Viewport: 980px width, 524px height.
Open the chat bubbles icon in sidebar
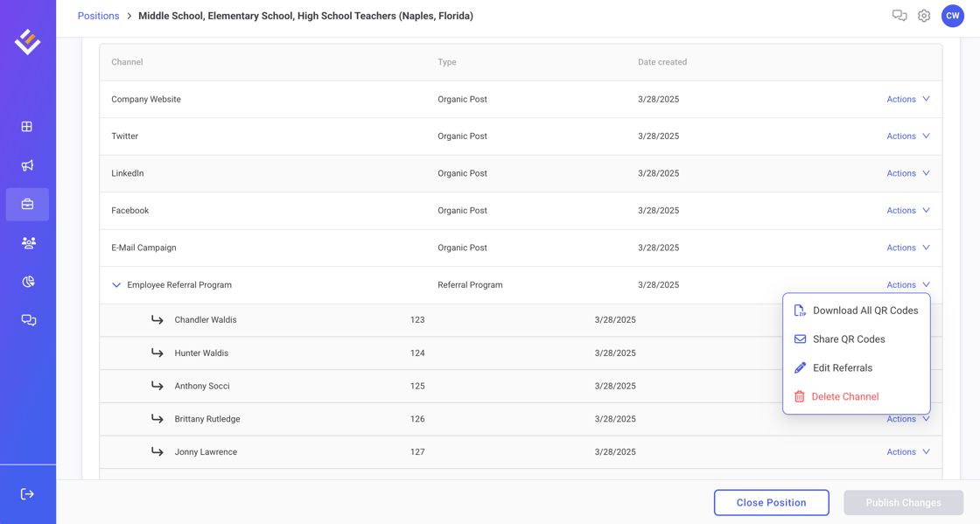[x=28, y=320]
